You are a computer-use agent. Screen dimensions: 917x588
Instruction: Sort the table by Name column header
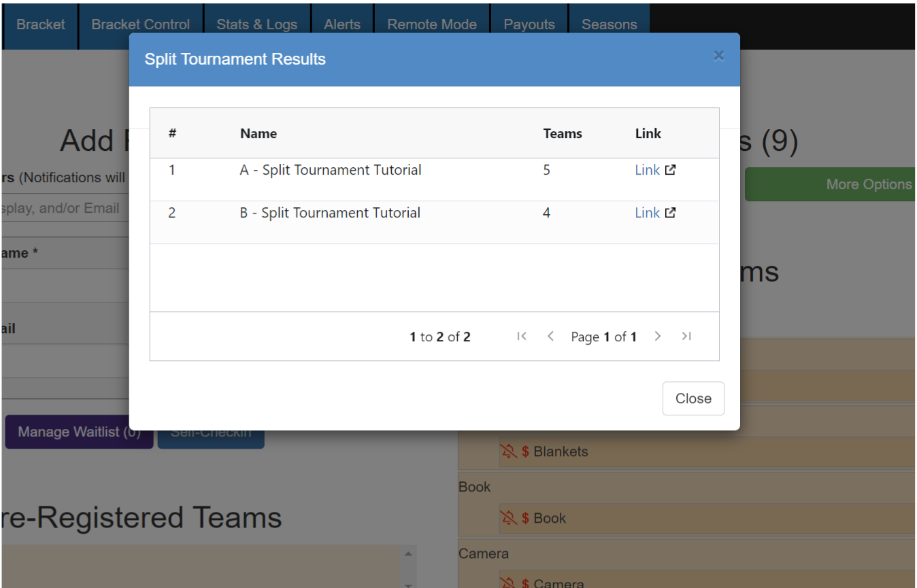tap(259, 133)
